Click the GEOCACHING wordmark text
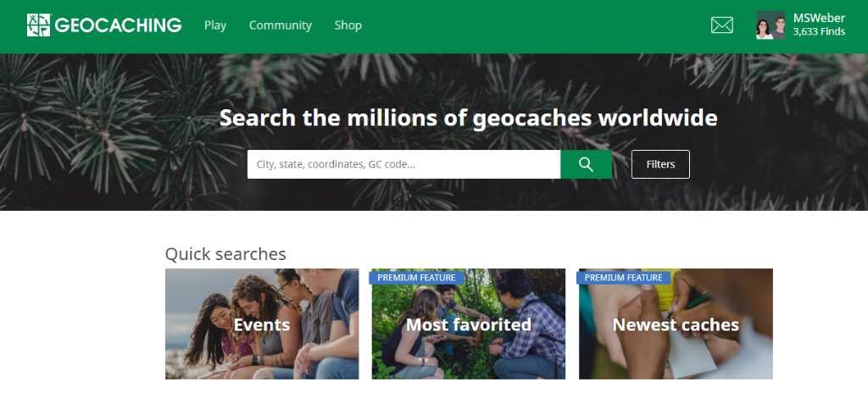Screen dimensions: 868x415 (x=118, y=25)
